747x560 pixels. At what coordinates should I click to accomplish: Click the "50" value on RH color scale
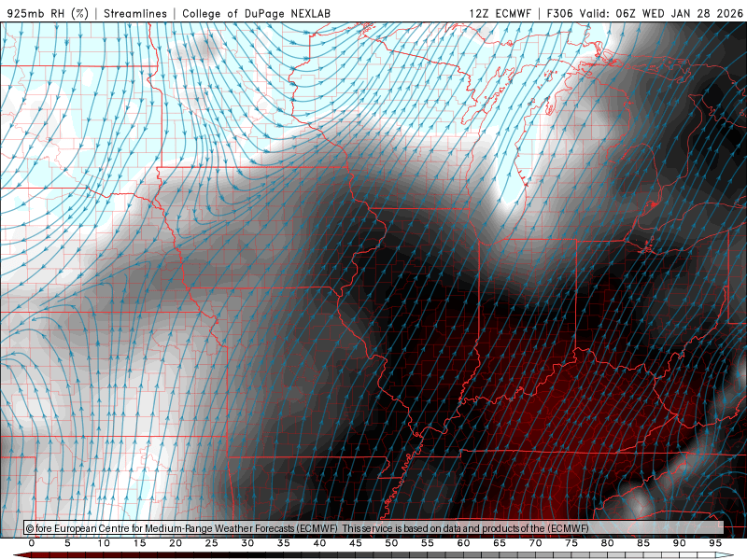click(391, 543)
